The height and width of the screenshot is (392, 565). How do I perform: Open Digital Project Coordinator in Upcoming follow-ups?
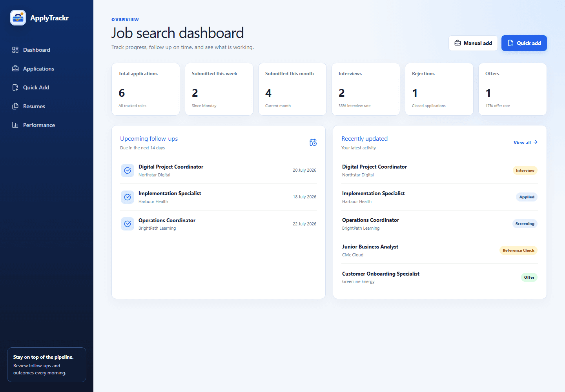point(219,171)
